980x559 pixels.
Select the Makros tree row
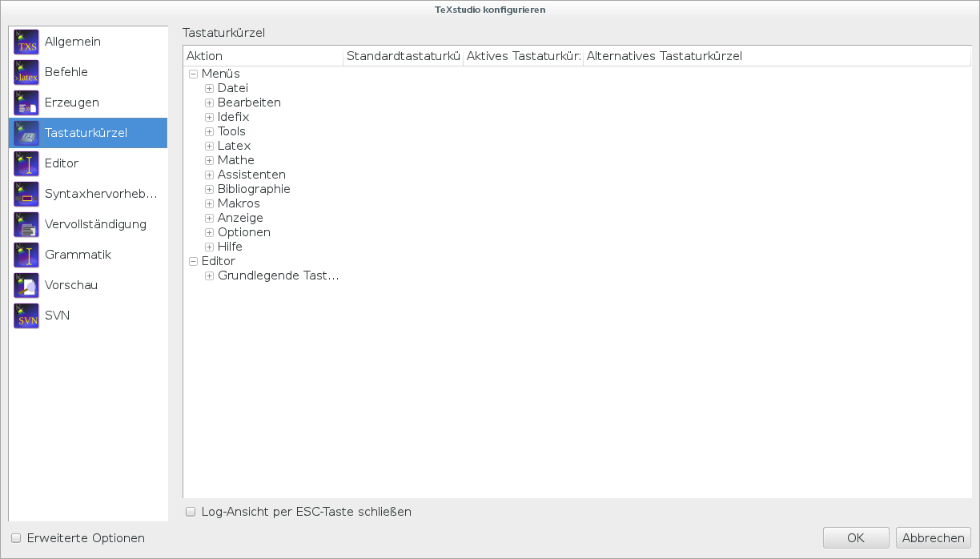[239, 203]
